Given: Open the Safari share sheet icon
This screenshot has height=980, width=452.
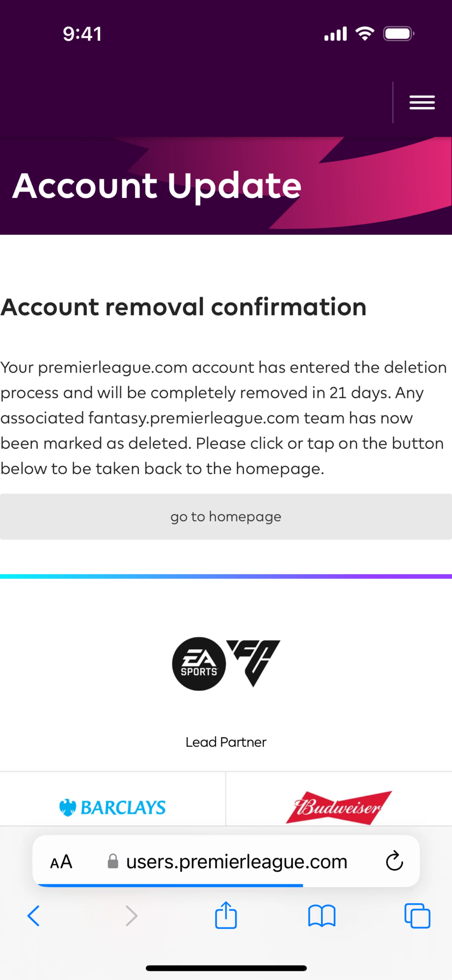Looking at the screenshot, I should click(226, 915).
